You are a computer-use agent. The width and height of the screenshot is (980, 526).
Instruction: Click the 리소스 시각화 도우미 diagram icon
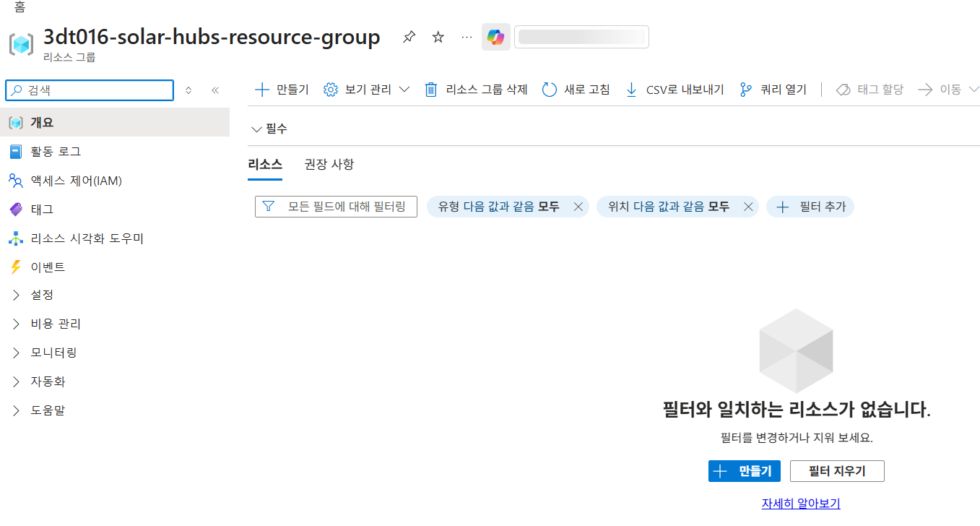[15, 238]
